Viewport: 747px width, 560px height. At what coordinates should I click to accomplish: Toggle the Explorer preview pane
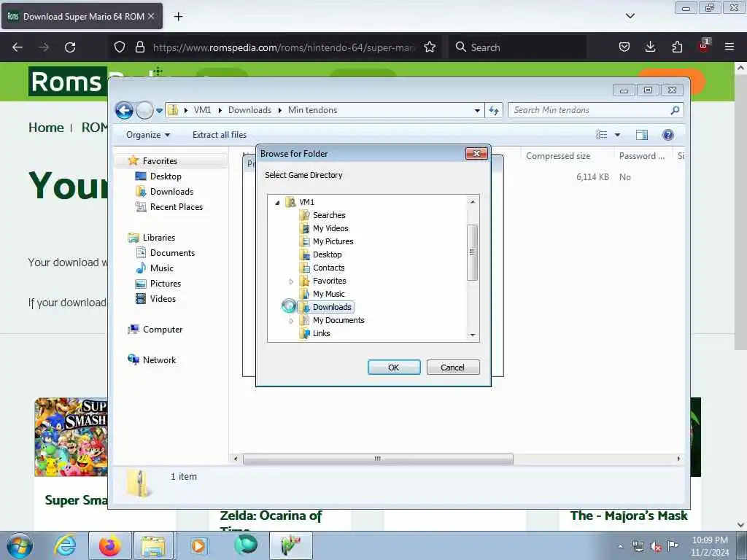(x=642, y=135)
